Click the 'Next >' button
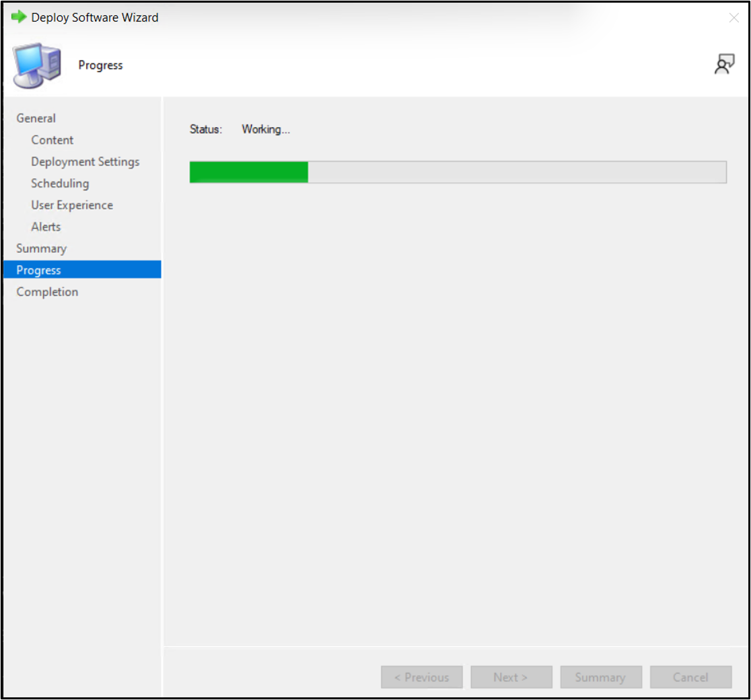 click(511, 677)
